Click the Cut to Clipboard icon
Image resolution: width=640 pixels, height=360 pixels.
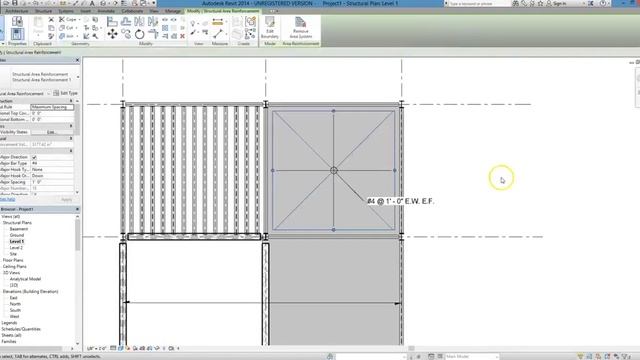(x=51, y=19)
